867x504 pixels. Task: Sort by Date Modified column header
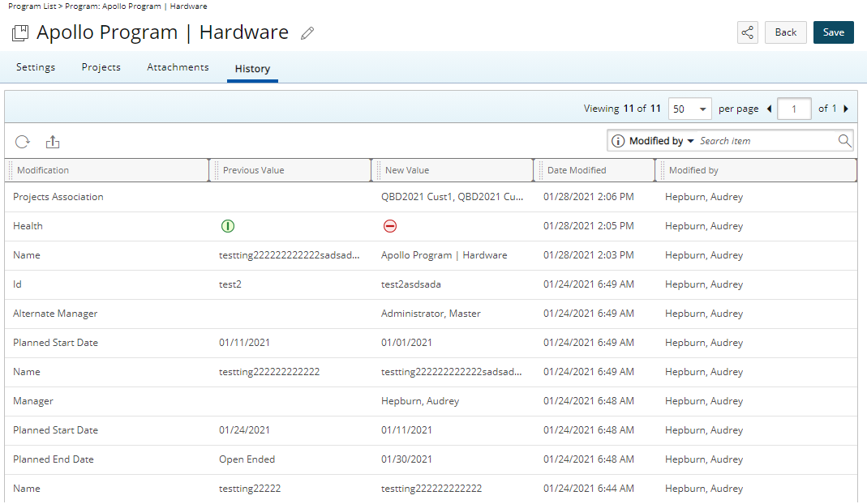(577, 170)
